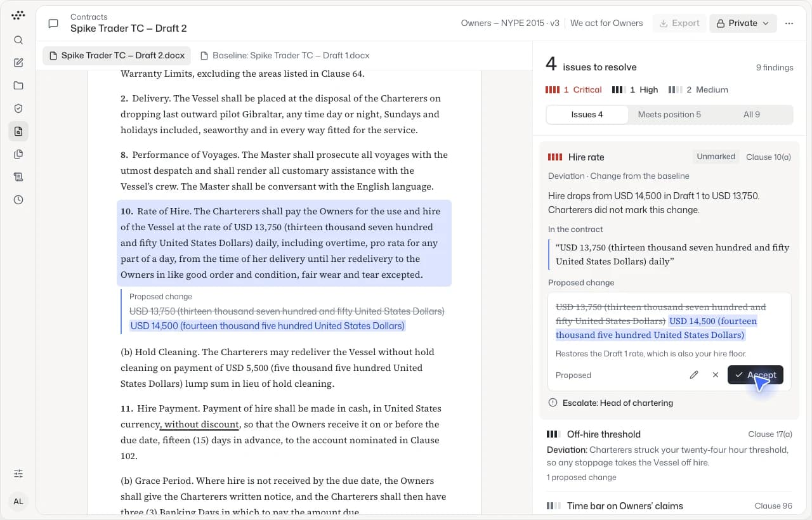Click 'Owners – NYPE 2015 · v3' in header
The image size is (812, 520).
pyautogui.click(x=510, y=23)
